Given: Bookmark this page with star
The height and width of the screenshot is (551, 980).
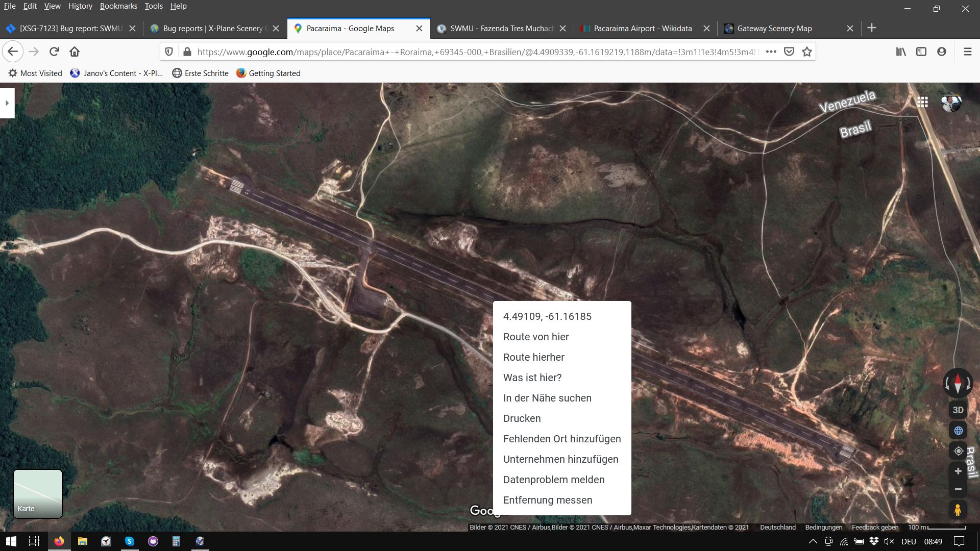Looking at the screenshot, I should click(807, 52).
